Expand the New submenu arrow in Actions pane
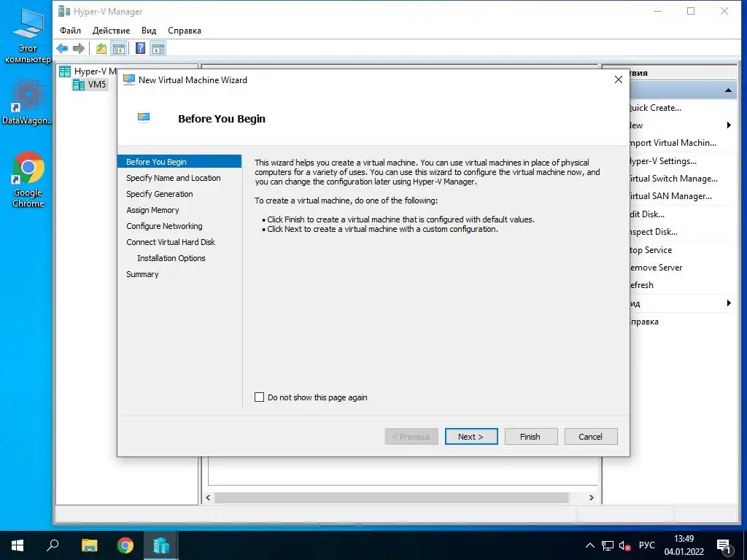This screenshot has height=560, width=747. (729, 125)
